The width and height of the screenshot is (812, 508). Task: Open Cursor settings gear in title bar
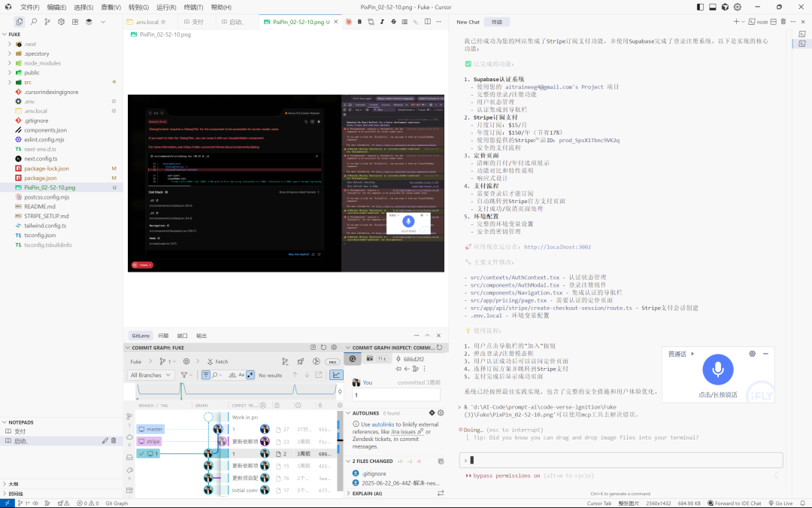[738, 7]
